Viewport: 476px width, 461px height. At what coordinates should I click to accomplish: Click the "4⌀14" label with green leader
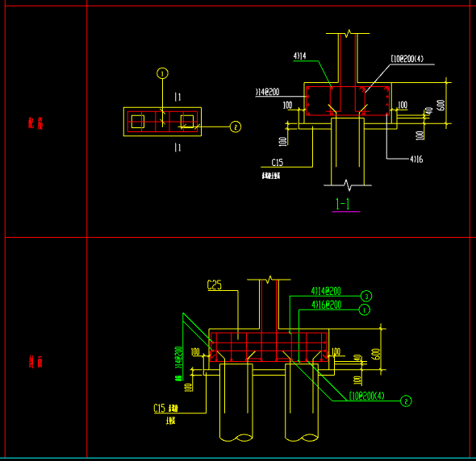coord(299,56)
